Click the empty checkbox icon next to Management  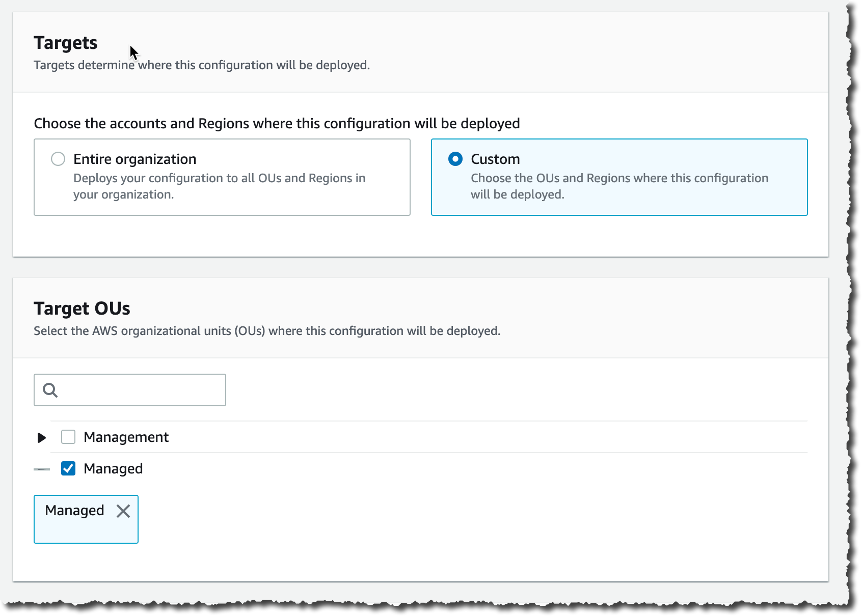click(x=68, y=437)
